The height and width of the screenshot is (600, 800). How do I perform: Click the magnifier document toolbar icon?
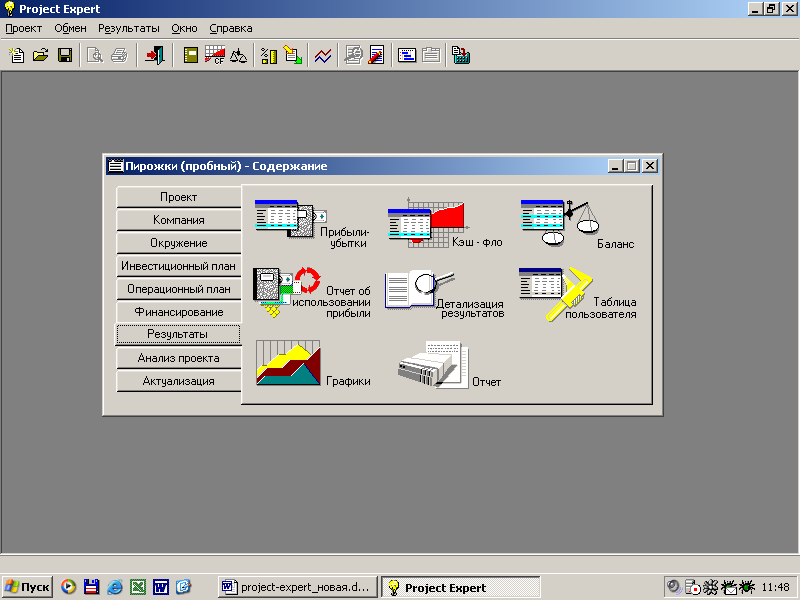pyautogui.click(x=353, y=55)
